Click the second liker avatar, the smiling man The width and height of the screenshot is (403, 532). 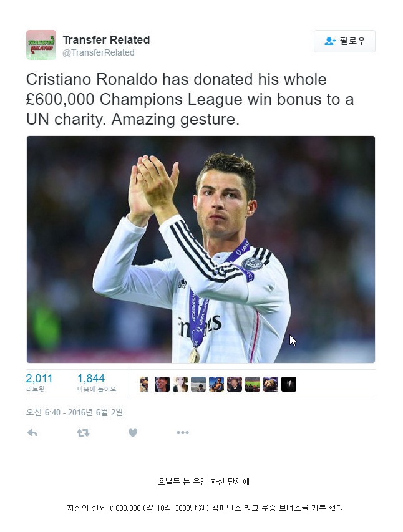162,384
